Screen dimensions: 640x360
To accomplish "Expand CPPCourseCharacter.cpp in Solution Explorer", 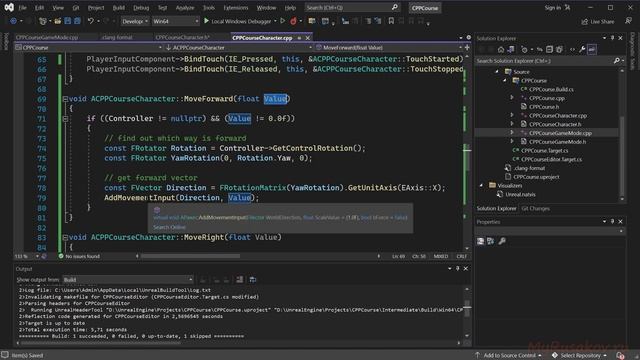I will pyautogui.click(x=512, y=116).
